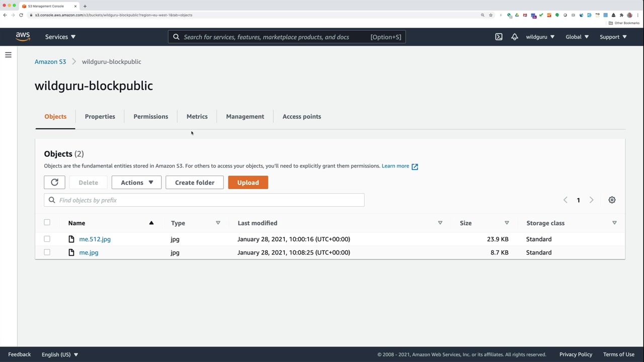The width and height of the screenshot is (644, 362).
Task: Click the January 28, 2021, 10:08:25 timestamp
Action: pyautogui.click(x=294, y=252)
